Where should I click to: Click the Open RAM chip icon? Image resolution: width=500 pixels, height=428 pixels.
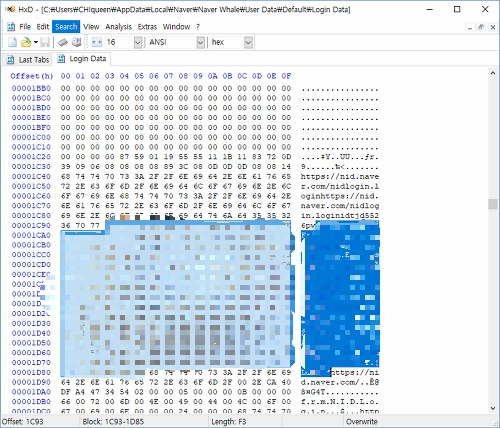point(63,42)
